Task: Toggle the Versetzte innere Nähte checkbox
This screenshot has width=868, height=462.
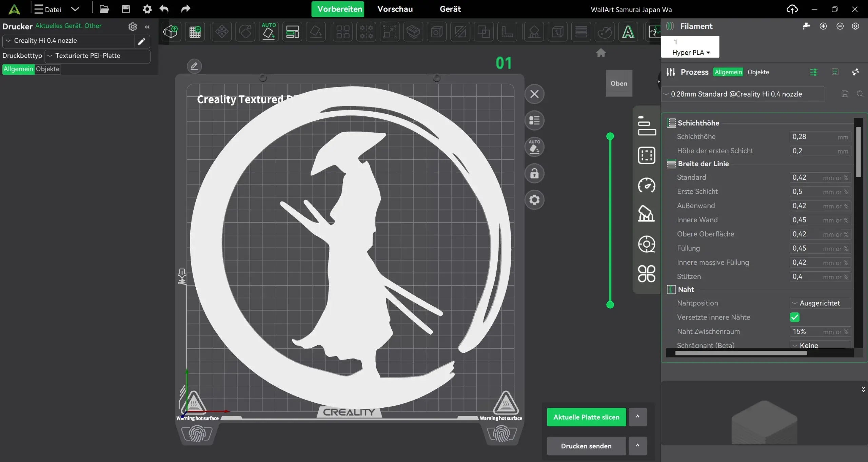Action: pos(794,317)
